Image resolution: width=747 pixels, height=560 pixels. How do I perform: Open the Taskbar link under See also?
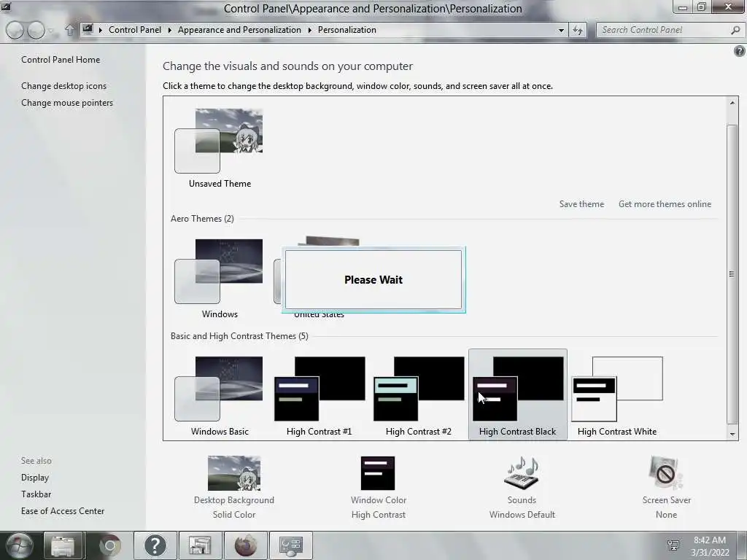[x=36, y=494]
